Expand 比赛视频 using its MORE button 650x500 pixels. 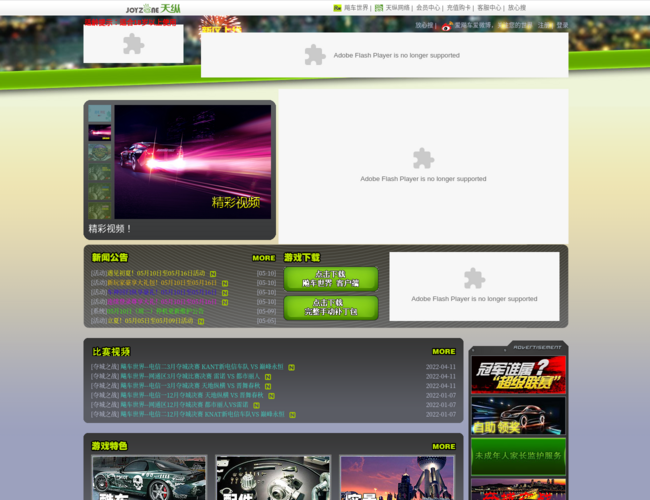point(443,352)
